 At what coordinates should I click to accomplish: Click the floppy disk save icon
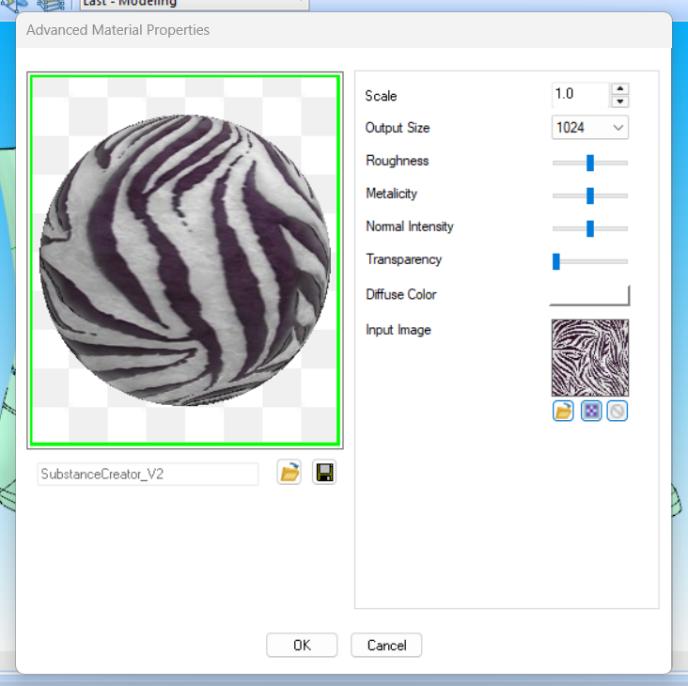pos(324,473)
